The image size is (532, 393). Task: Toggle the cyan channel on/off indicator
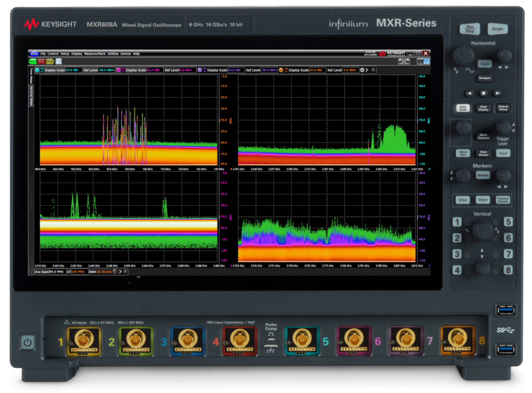(37, 70)
